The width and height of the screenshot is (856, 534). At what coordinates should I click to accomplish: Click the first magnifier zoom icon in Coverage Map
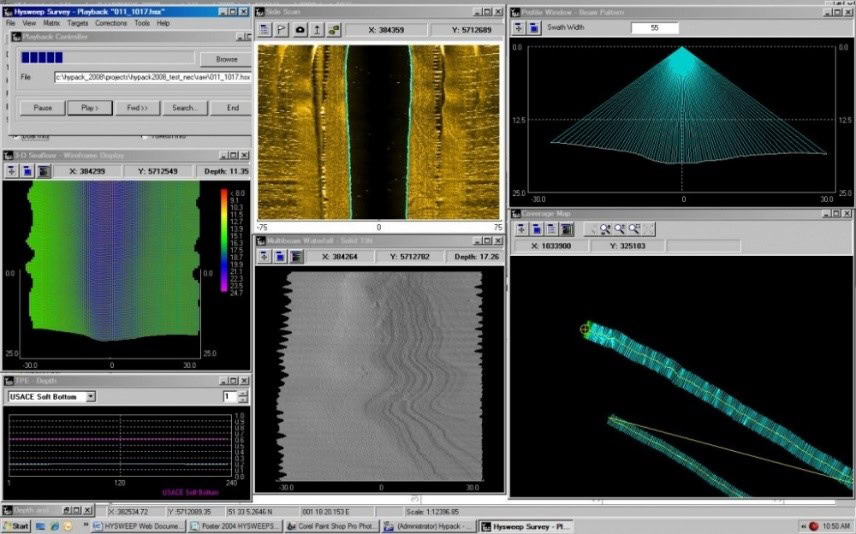(605, 229)
